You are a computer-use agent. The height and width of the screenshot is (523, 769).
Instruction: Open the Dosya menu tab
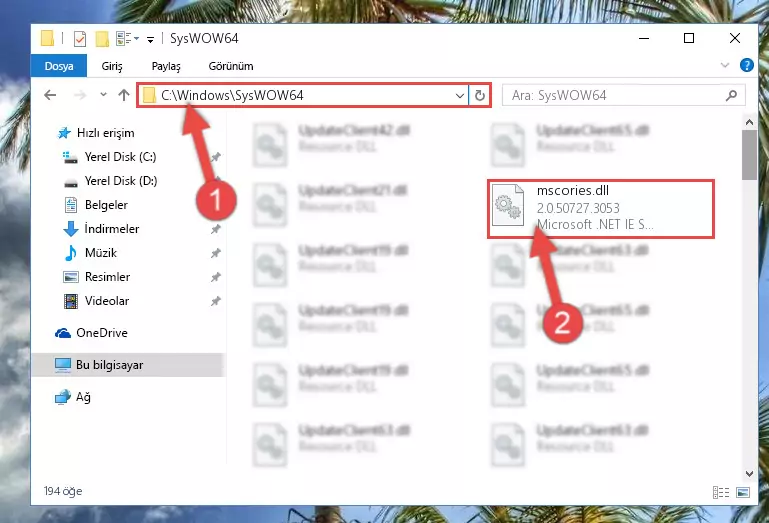pyautogui.click(x=59, y=66)
